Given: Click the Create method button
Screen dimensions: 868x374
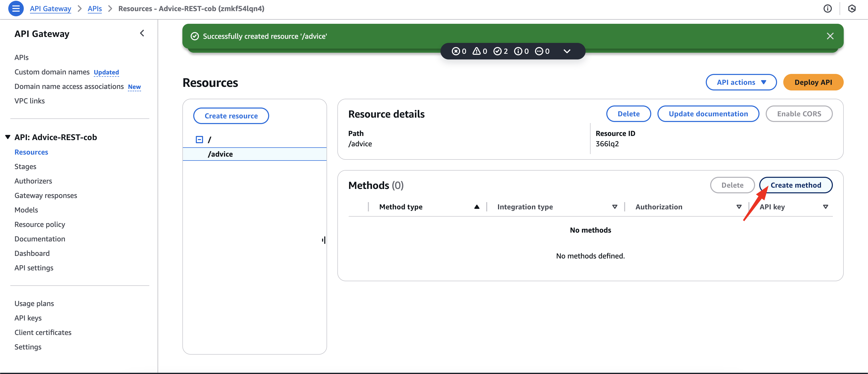Looking at the screenshot, I should [x=796, y=185].
